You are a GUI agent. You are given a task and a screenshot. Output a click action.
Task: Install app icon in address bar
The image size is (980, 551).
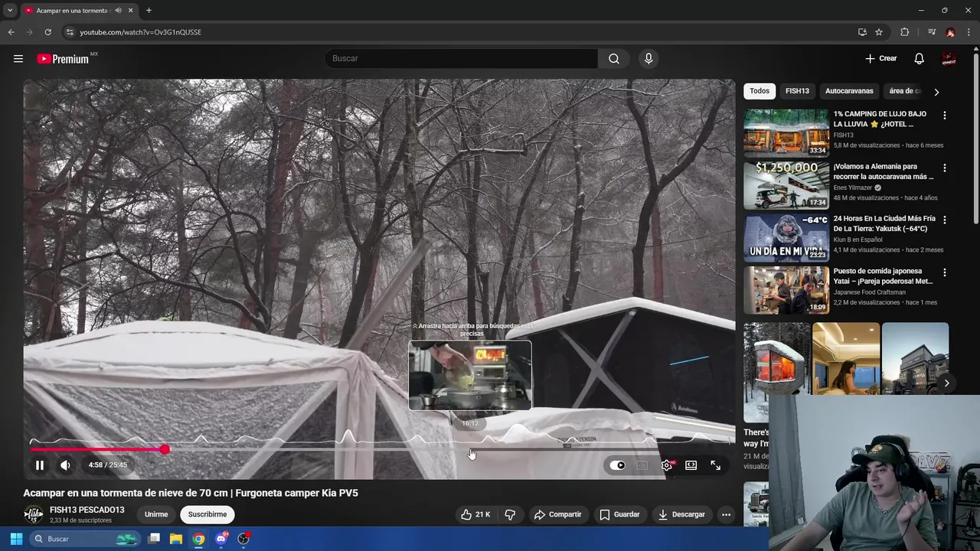pyautogui.click(x=862, y=32)
